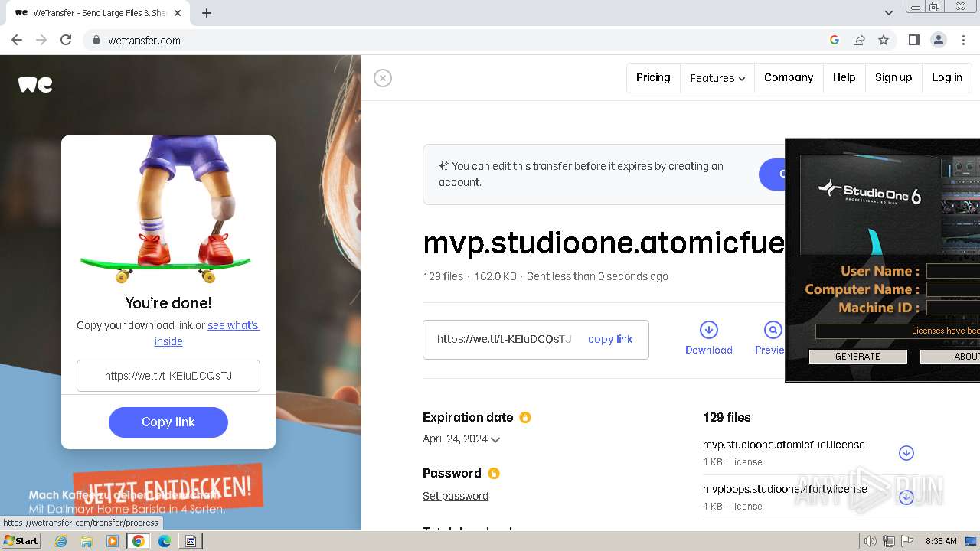Bookmark this page with the star
This screenshot has width=980, height=551.
(884, 40)
